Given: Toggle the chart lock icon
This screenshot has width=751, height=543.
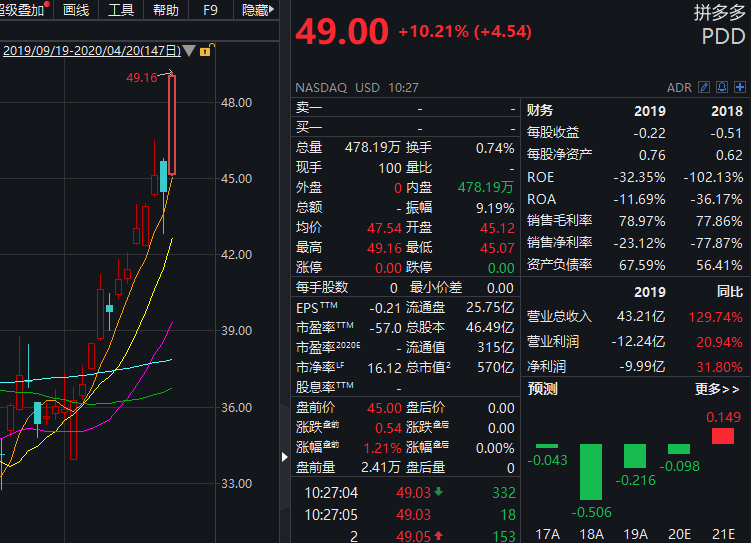Looking at the screenshot, I should pos(205,51).
